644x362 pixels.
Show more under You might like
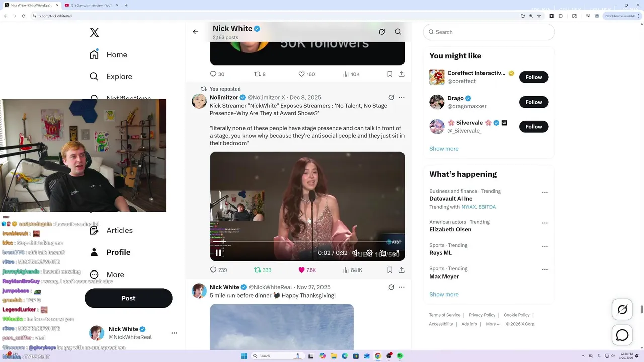(x=444, y=149)
